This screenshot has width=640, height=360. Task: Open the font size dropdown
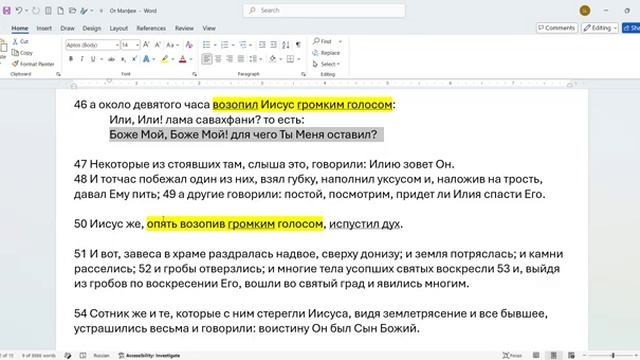click(138, 45)
